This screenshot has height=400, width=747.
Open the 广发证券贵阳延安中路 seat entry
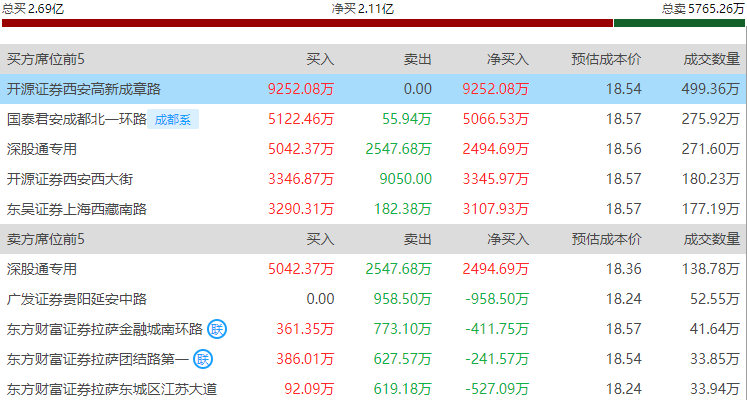coord(76,299)
